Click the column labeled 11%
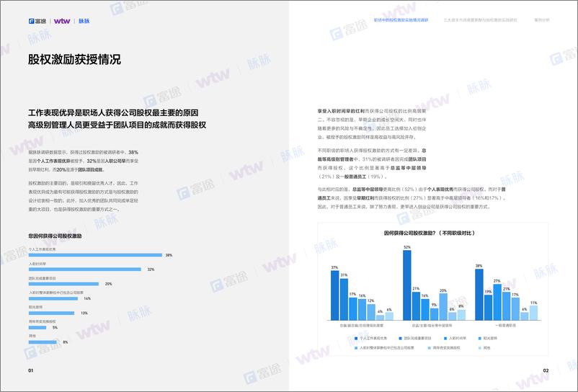The image size is (578, 392). 533,313
